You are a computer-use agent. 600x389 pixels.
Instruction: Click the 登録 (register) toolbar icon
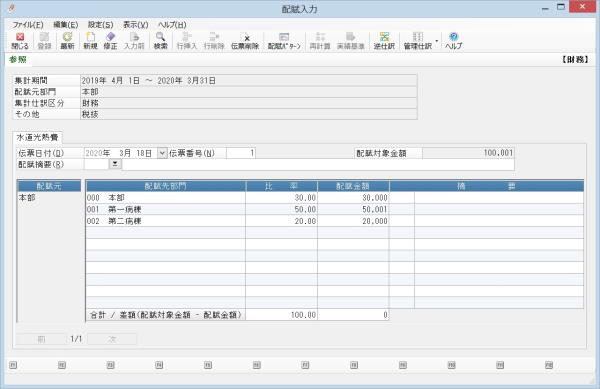pyautogui.click(x=44, y=41)
